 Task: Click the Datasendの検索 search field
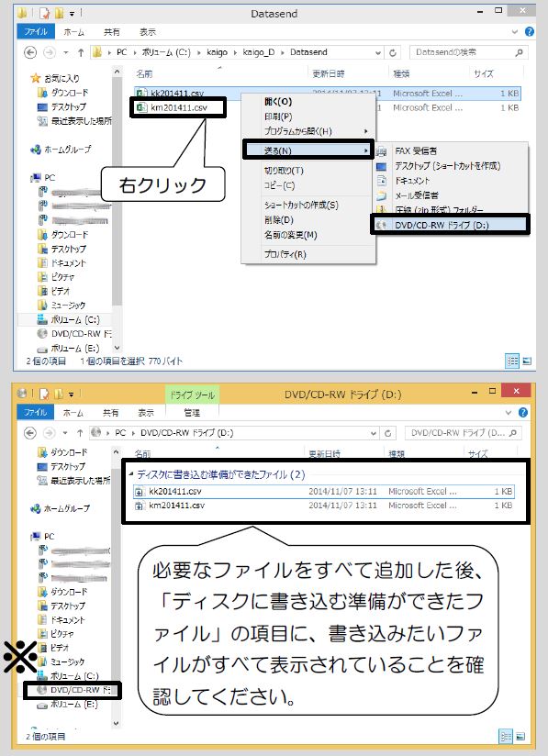coord(468,52)
